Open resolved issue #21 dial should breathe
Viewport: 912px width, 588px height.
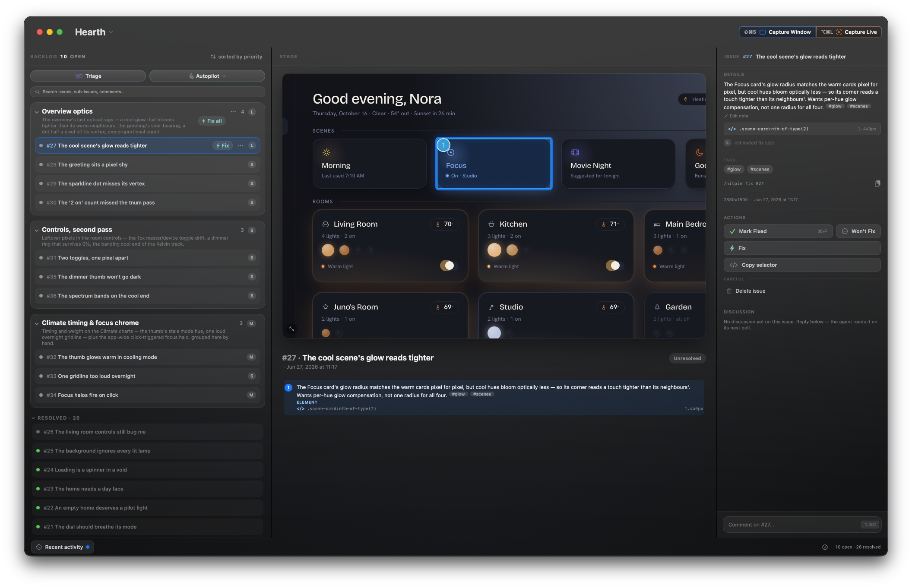click(x=148, y=527)
